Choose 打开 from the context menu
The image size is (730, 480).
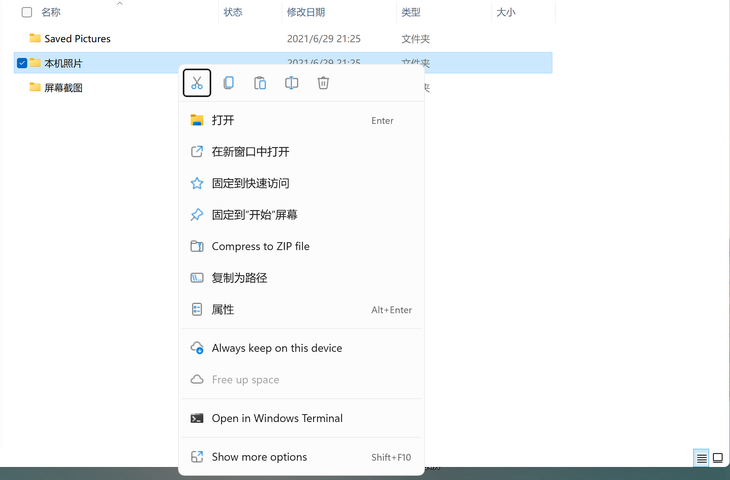tap(223, 120)
